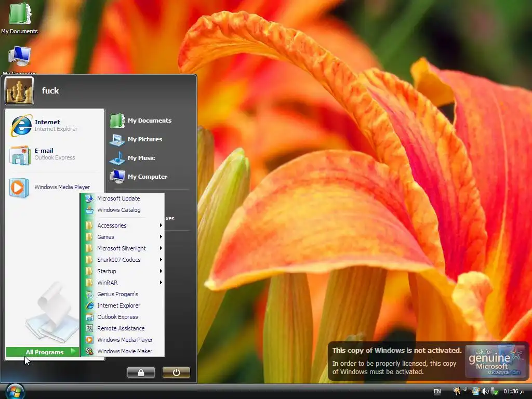Open My Computer in the Start menu
The height and width of the screenshot is (399, 532).
point(148,177)
